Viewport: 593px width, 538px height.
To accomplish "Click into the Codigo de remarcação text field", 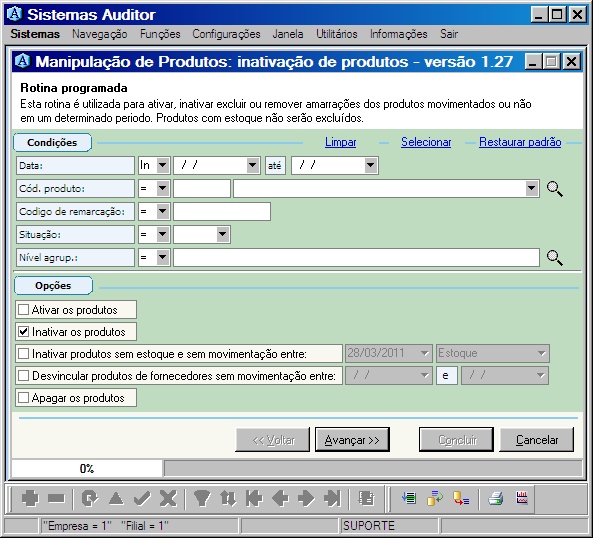I will pyautogui.click(x=222, y=211).
